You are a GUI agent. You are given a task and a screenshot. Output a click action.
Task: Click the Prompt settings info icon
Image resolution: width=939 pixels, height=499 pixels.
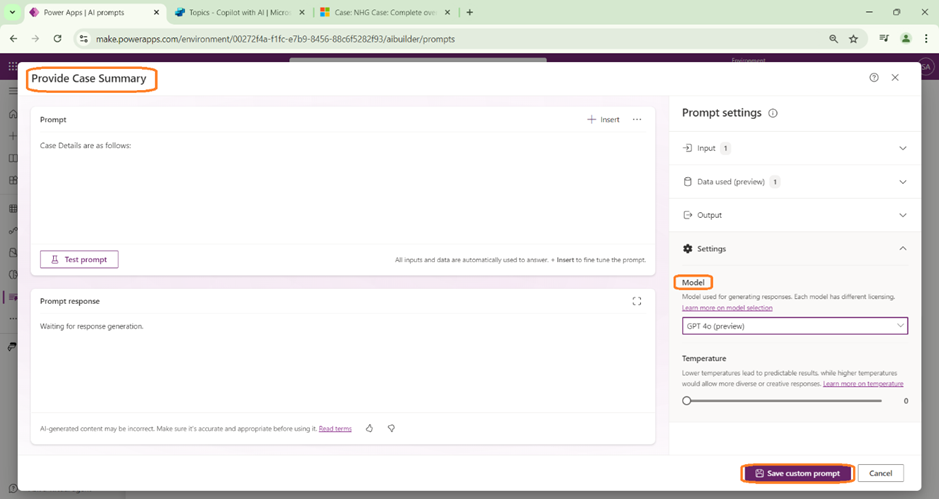[x=773, y=114]
